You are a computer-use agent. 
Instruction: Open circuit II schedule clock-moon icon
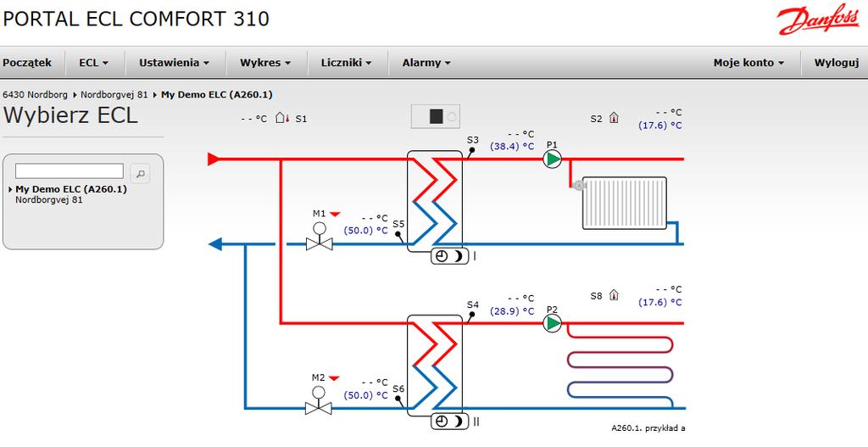449,422
